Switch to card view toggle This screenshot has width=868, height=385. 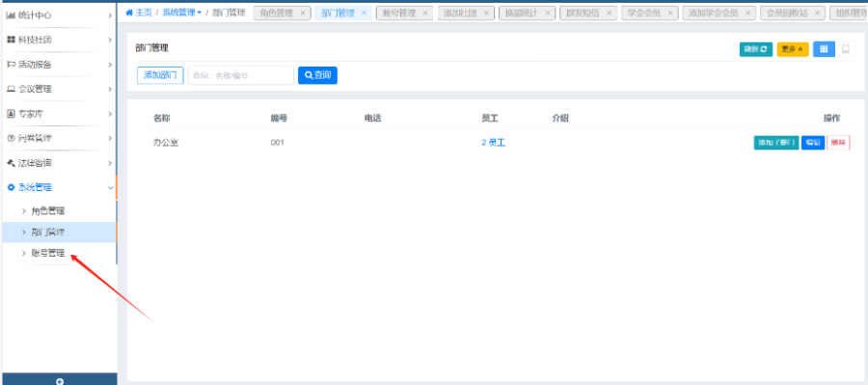point(845,49)
